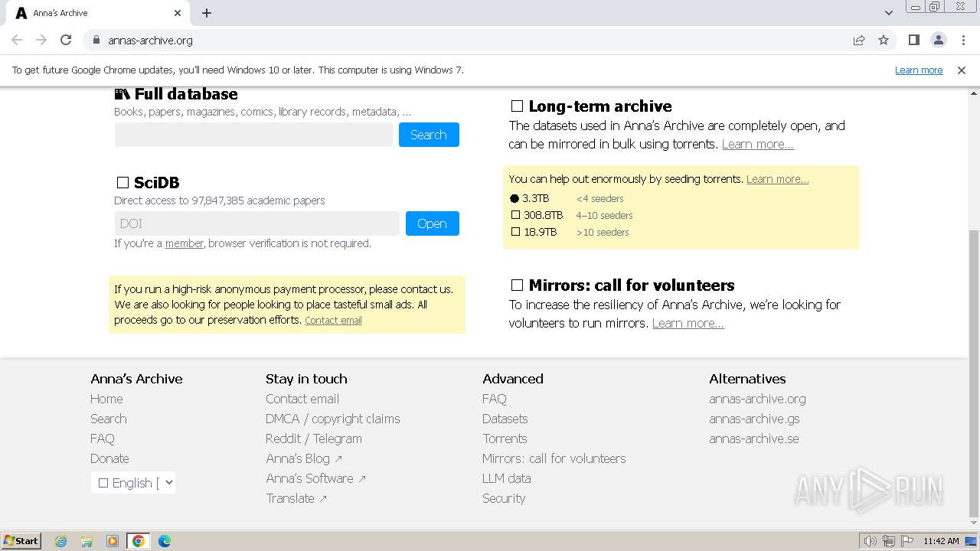Focus the DOI input field
Viewport: 980px width, 551px height.
pos(257,223)
